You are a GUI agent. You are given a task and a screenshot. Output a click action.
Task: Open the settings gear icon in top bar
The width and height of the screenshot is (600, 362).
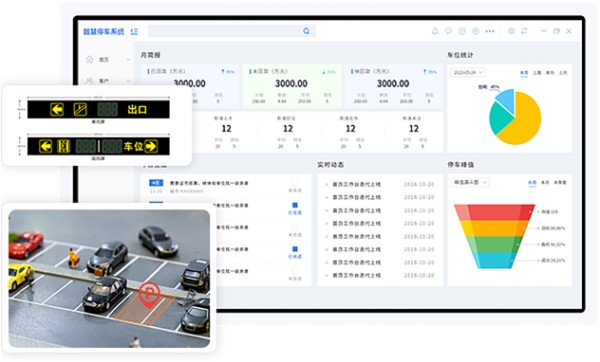click(511, 31)
